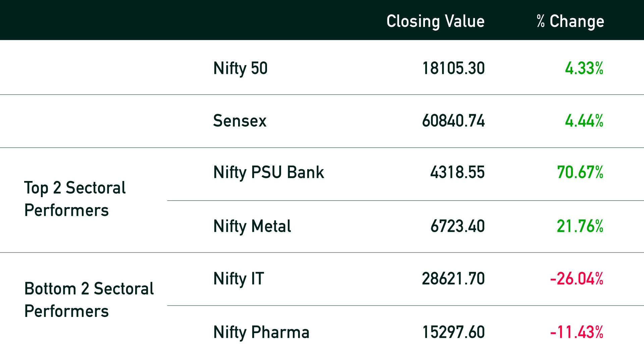Select the % Change column header
The width and height of the screenshot is (644, 362).
571,21
